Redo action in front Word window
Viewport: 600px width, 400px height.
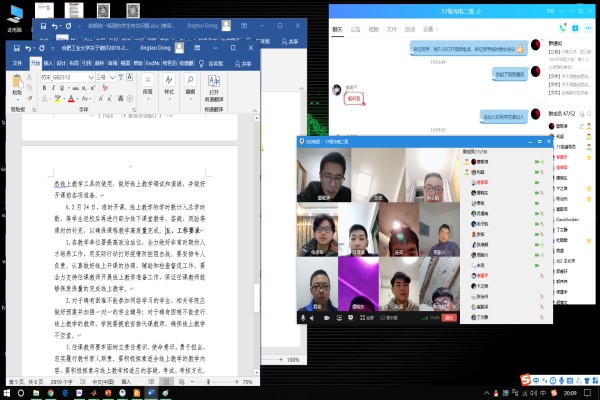coord(42,48)
